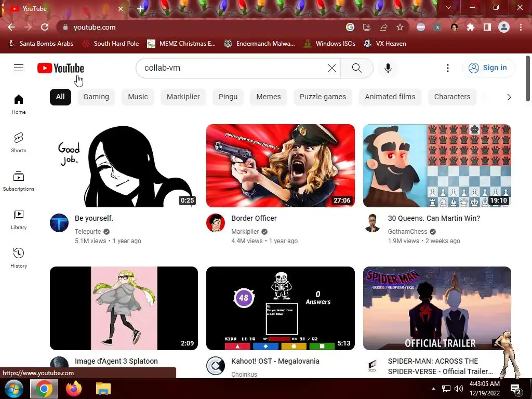Viewport: 532px width, 399px height.
Task: Select the Memes filter chip
Action: pos(269,97)
